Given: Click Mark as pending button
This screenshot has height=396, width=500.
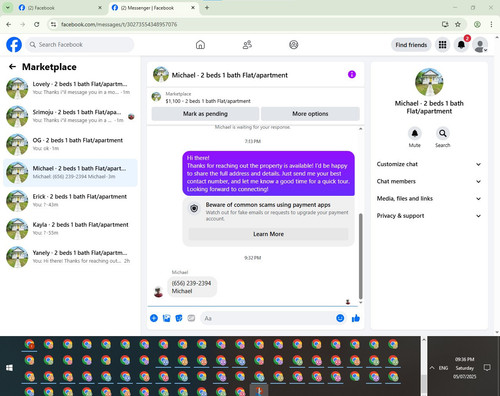Looking at the screenshot, I should [x=205, y=114].
